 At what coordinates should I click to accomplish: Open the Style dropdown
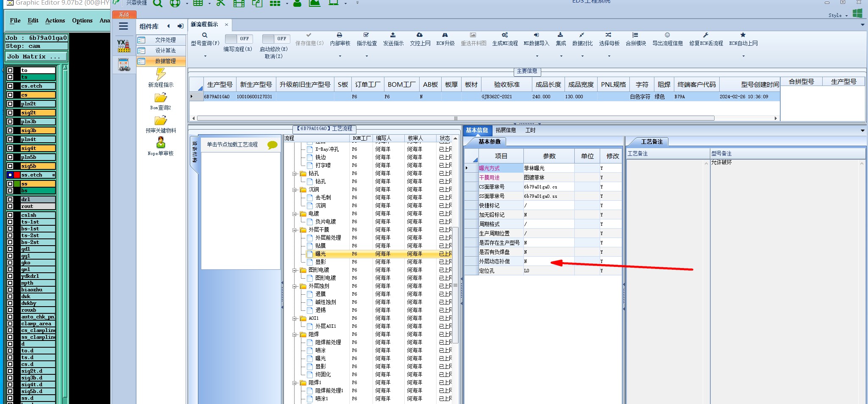[839, 15]
